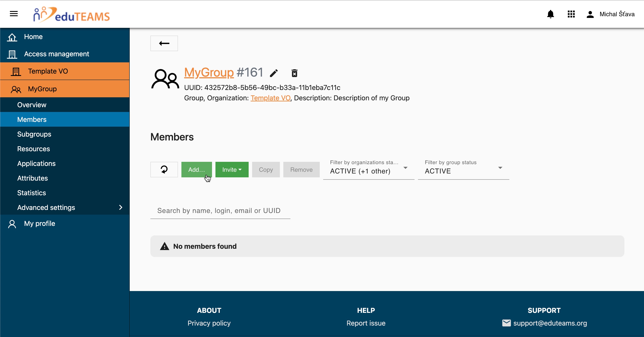Open My profile label in sidebar
This screenshot has width=644, height=337.
[x=39, y=224]
